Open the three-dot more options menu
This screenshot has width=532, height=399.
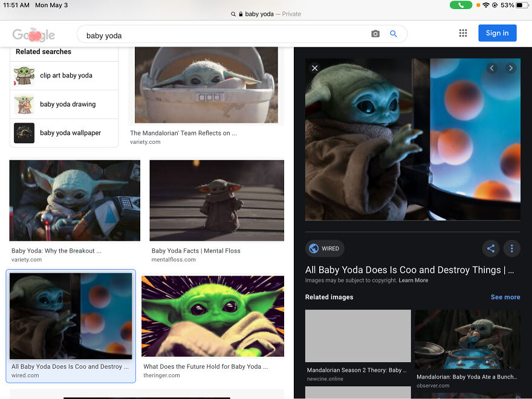[x=512, y=248]
